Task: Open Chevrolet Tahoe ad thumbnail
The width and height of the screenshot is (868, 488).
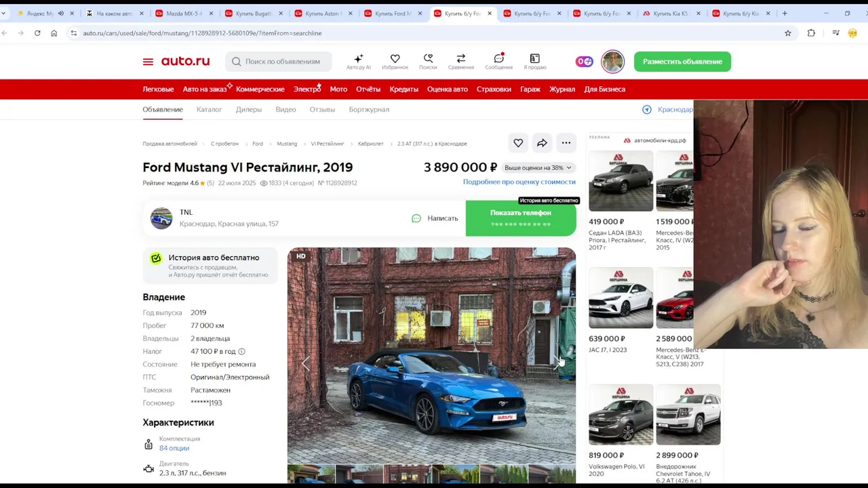Action: (x=688, y=415)
